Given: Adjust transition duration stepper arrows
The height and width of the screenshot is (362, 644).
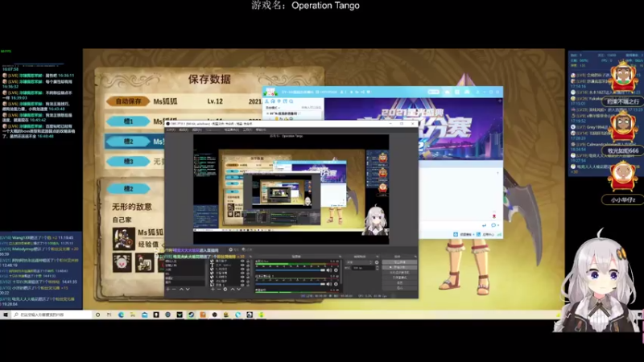Looking at the screenshot, I should (378, 268).
